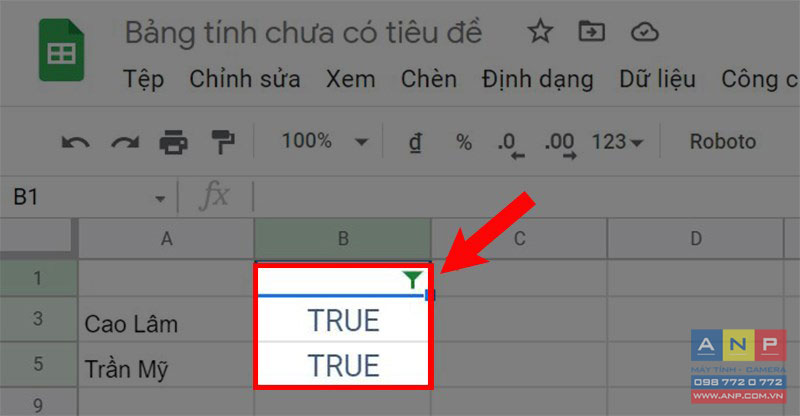The width and height of the screenshot is (800, 416).
Task: Apply percent format from the toolbar
Action: (x=464, y=142)
